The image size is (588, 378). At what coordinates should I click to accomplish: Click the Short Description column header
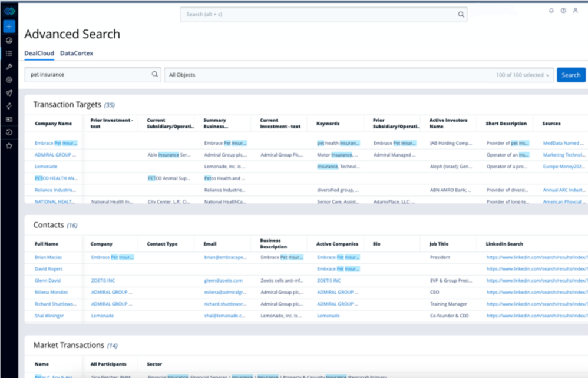click(x=506, y=123)
